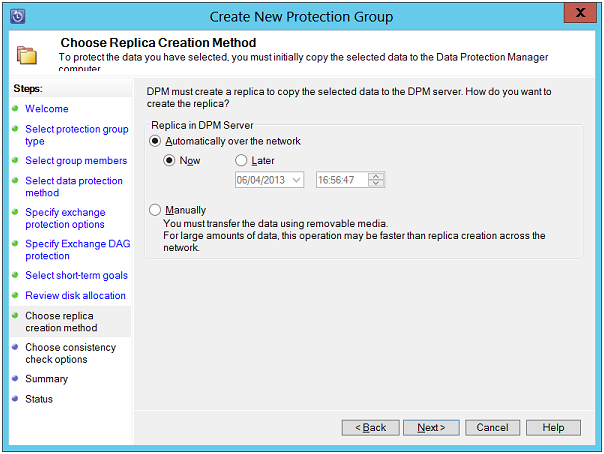The image size is (604, 454).
Task: Open Select protection group type step
Action: pyautogui.click(x=77, y=135)
